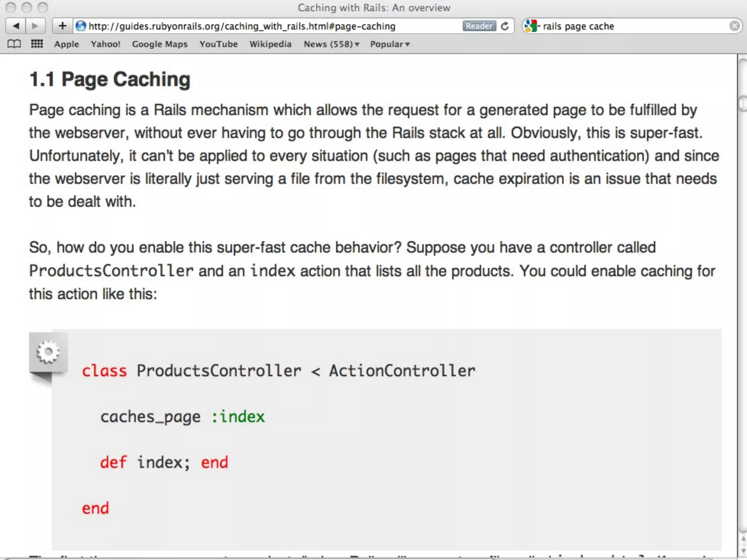Open the reading list book icon
Screen dimensions: 747x560
pyautogui.click(x=14, y=44)
